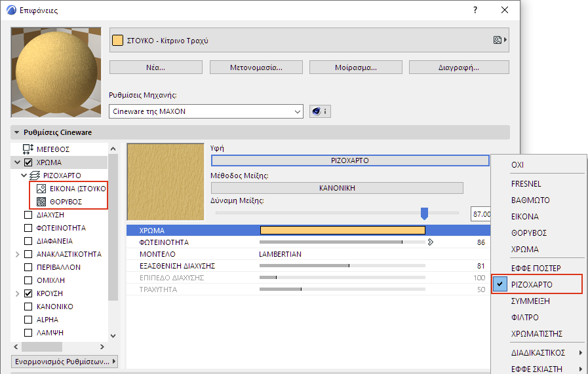Viewport: 588px width, 374px height.
Task: Click the Μετονομασία... button
Action: tap(256, 67)
